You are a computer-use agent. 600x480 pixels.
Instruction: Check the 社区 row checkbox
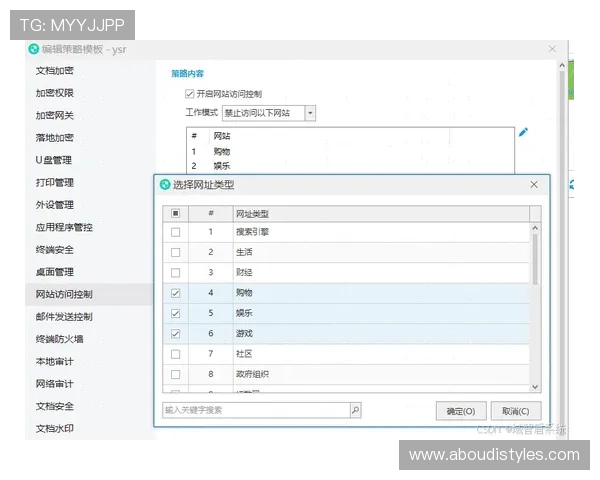[x=176, y=354]
